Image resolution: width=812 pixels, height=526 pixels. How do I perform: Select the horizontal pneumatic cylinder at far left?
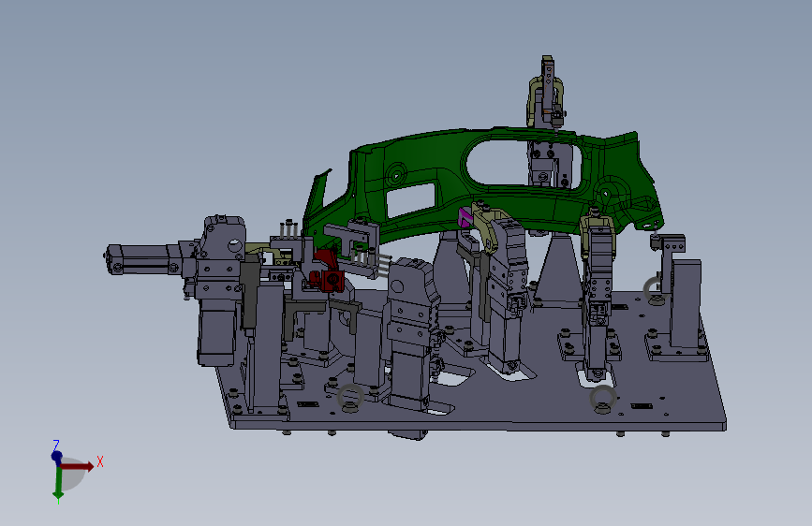pyautogui.click(x=144, y=259)
